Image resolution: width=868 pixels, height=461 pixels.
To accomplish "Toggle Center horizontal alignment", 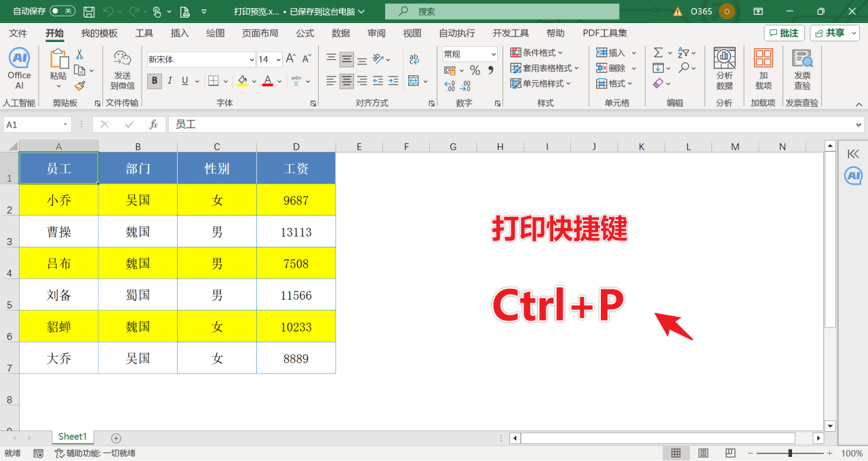I will (x=347, y=81).
